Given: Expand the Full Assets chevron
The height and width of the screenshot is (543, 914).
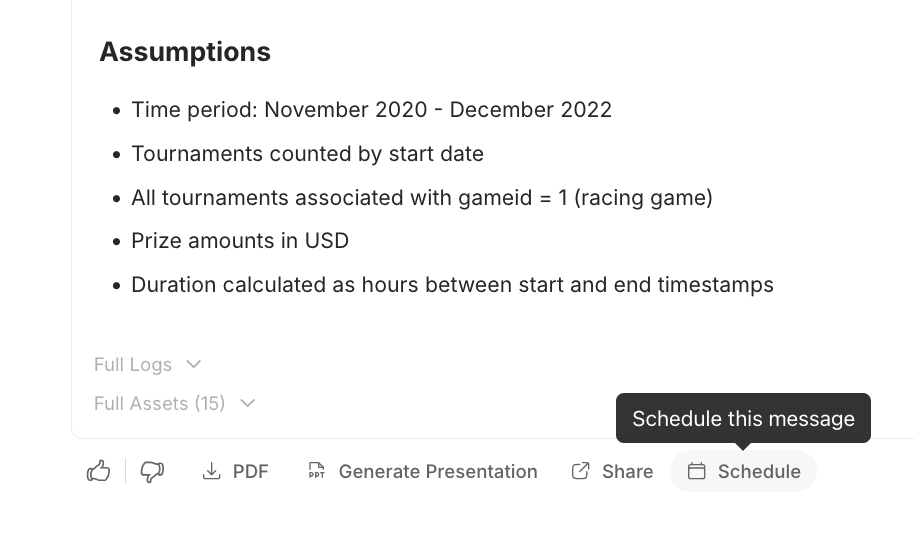Looking at the screenshot, I should pos(248,403).
